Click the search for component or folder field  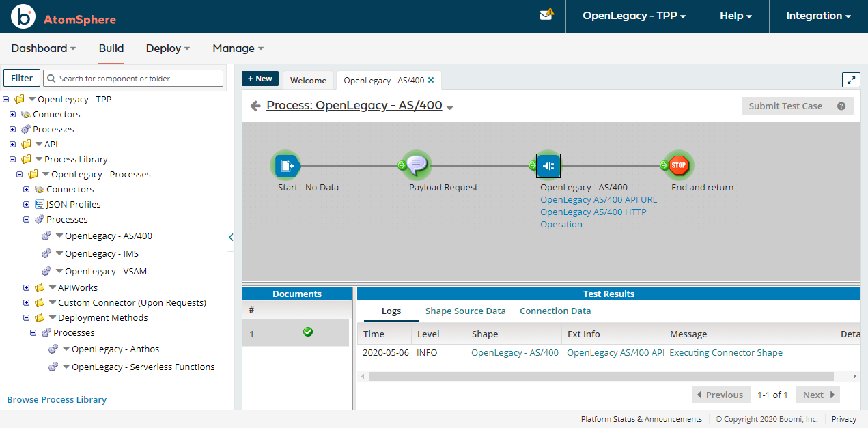click(x=133, y=78)
